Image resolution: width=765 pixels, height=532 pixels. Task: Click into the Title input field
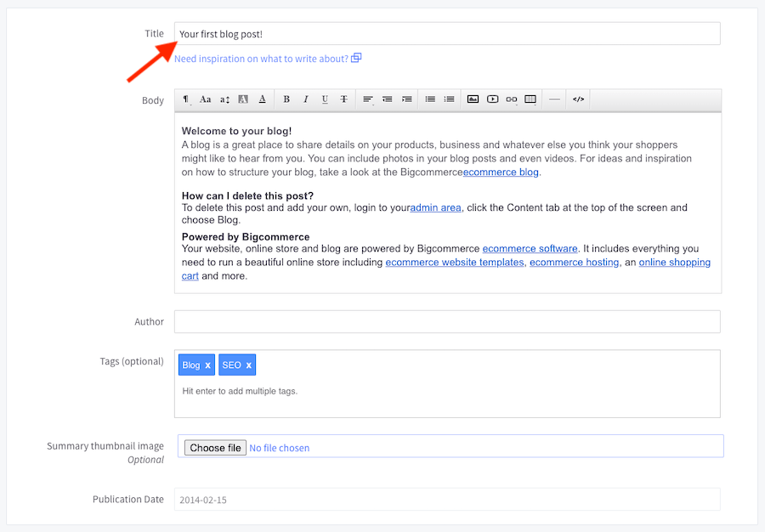447,34
